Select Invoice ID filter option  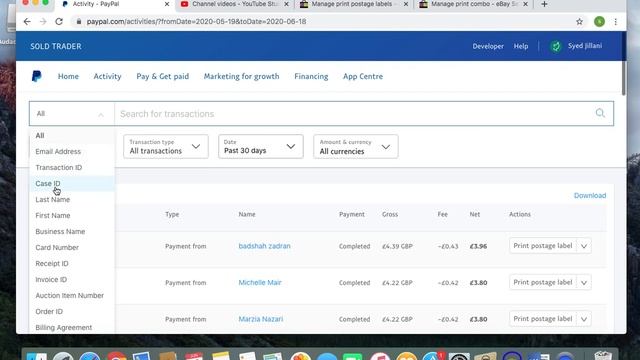point(72,280)
